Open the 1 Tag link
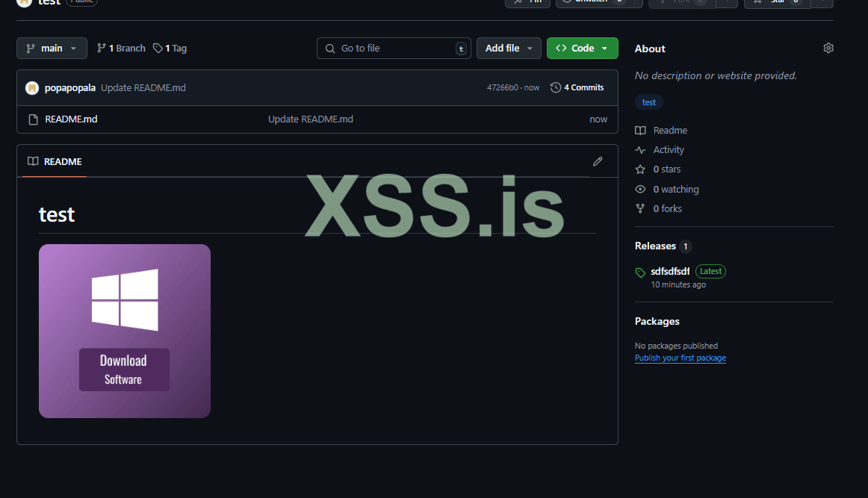This screenshot has height=498, width=868. pyautogui.click(x=170, y=48)
